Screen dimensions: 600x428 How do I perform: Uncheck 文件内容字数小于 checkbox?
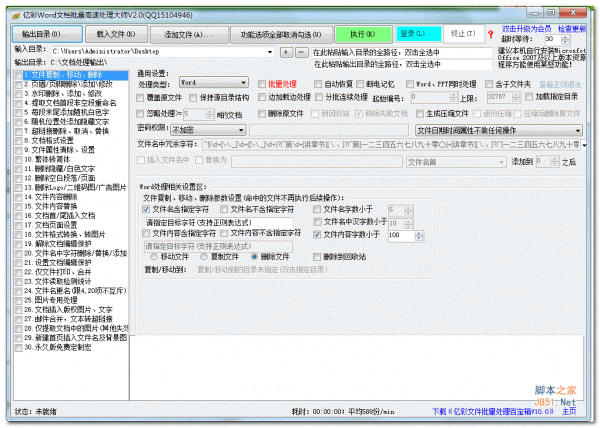pyautogui.click(x=317, y=235)
